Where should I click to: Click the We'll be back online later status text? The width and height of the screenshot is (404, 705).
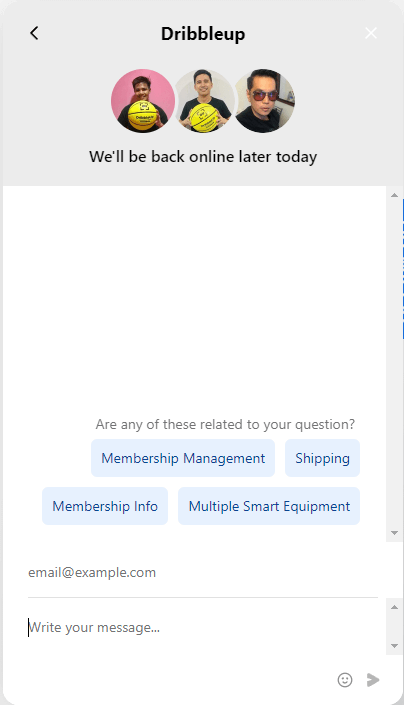coord(203,157)
